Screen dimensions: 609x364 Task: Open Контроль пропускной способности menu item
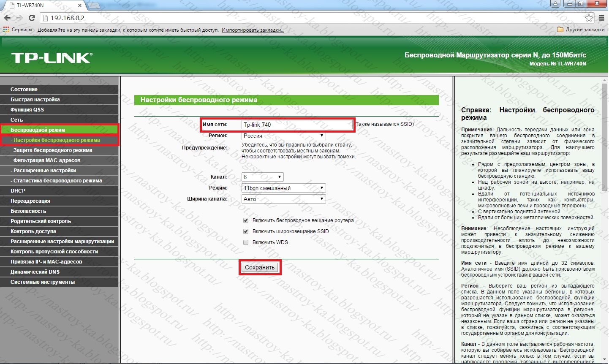pos(59,252)
